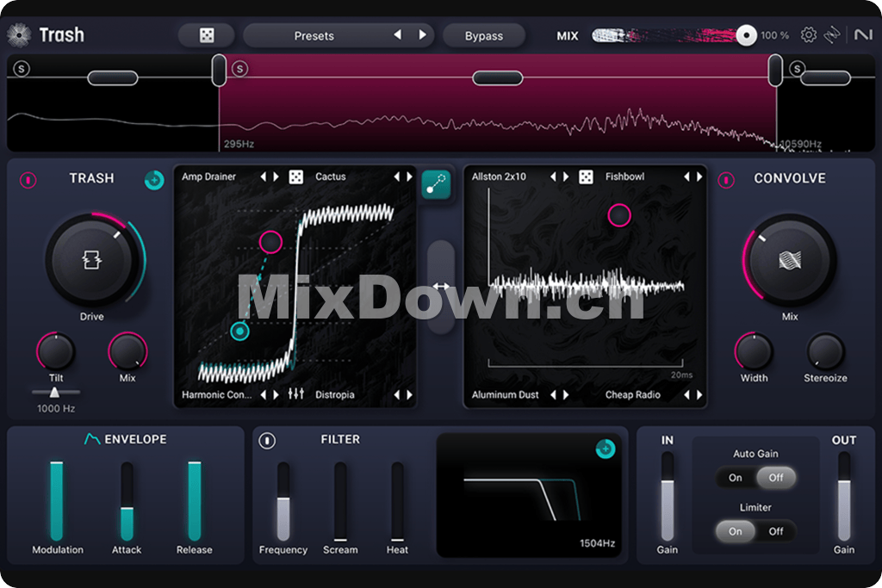Click the randomize dice button beside Presets
Viewport: 882px width, 588px height.
tap(207, 35)
